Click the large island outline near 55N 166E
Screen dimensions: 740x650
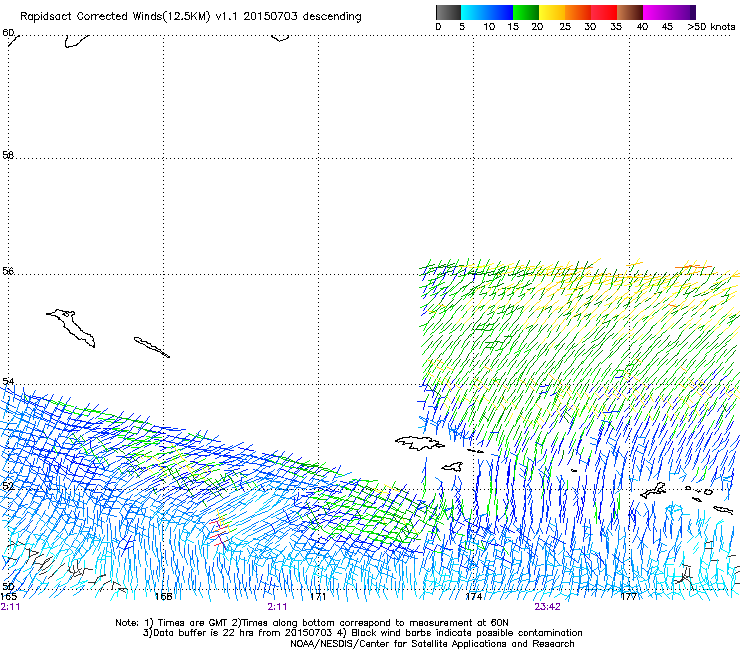tap(72, 328)
